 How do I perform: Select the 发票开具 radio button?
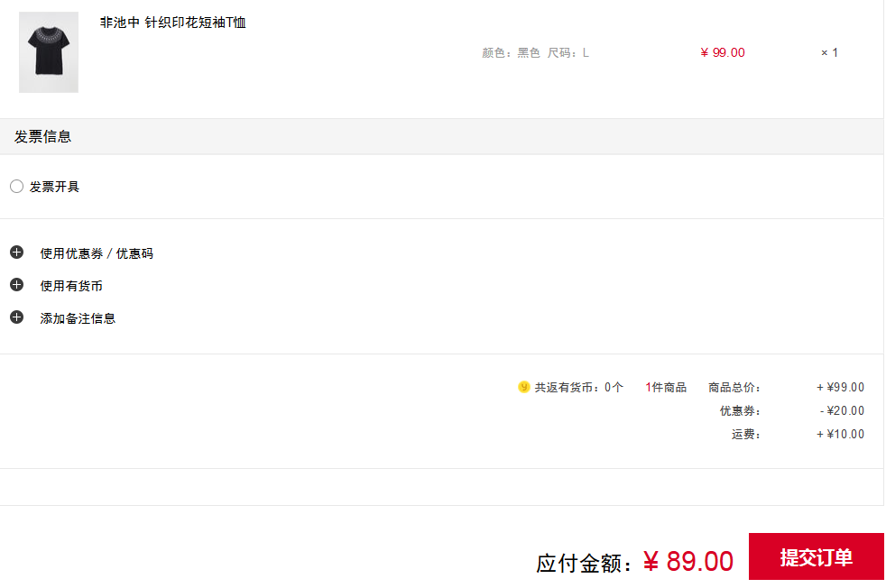(x=16, y=187)
